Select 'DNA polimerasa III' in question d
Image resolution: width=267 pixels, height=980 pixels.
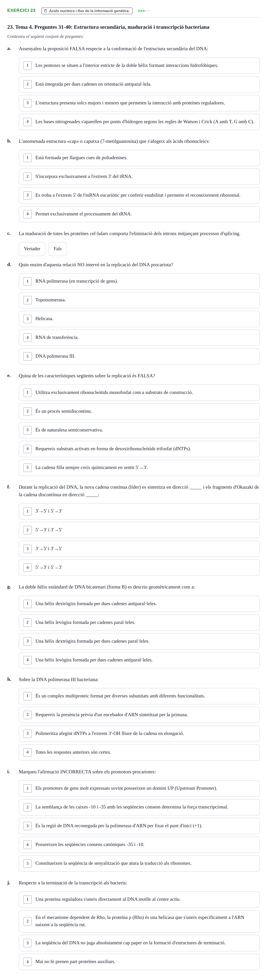click(x=139, y=356)
